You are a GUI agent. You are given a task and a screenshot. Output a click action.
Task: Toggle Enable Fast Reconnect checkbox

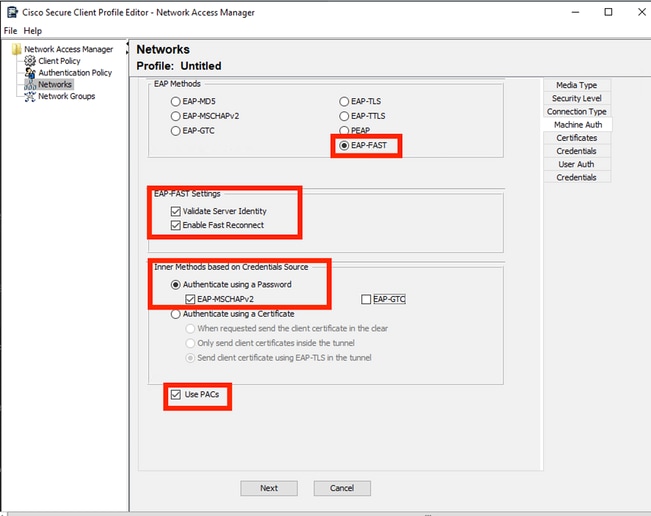coord(176,225)
